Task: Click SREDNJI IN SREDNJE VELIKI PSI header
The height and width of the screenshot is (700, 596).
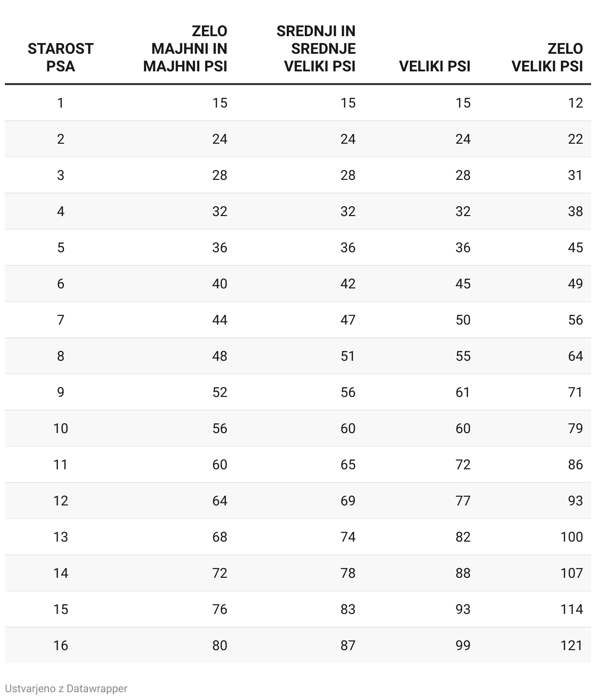Action: pyautogui.click(x=316, y=48)
